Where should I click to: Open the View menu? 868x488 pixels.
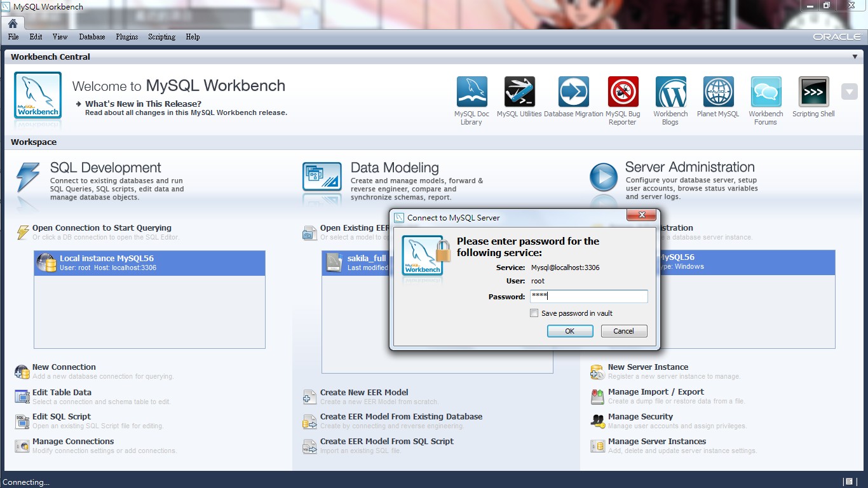[60, 37]
